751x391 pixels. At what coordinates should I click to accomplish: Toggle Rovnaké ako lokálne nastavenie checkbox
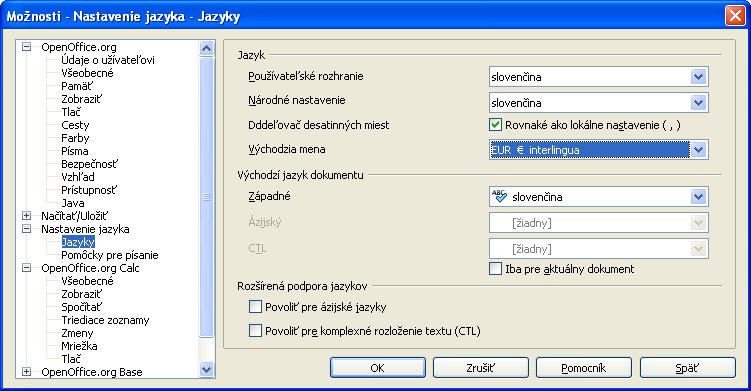pos(495,125)
